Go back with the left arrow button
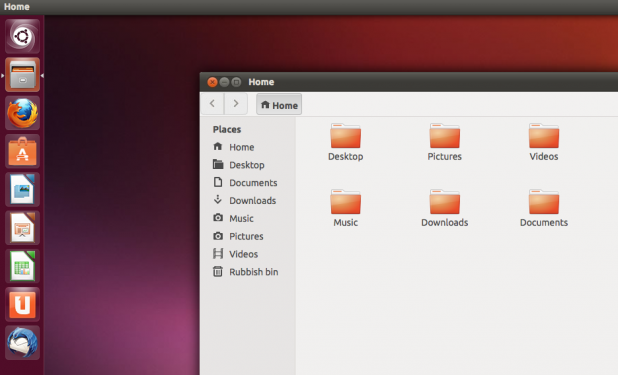The height and width of the screenshot is (375, 618). click(x=212, y=104)
